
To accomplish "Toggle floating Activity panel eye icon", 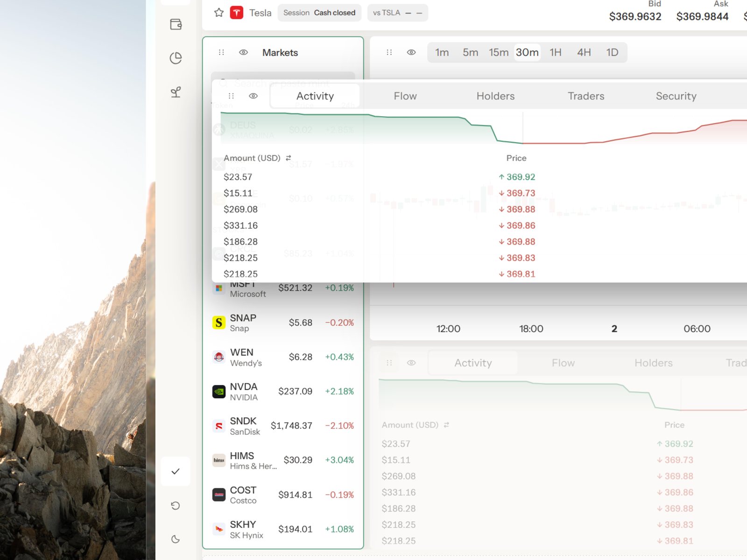I will [x=254, y=96].
